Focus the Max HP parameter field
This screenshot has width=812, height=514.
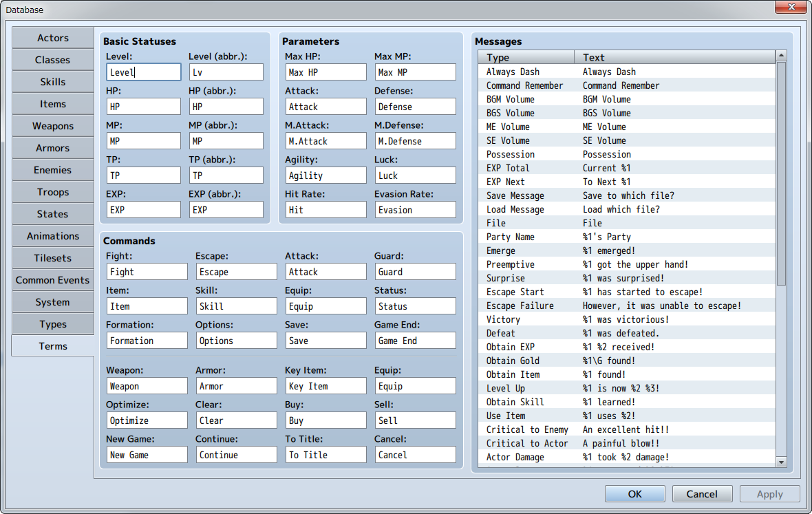(325, 72)
